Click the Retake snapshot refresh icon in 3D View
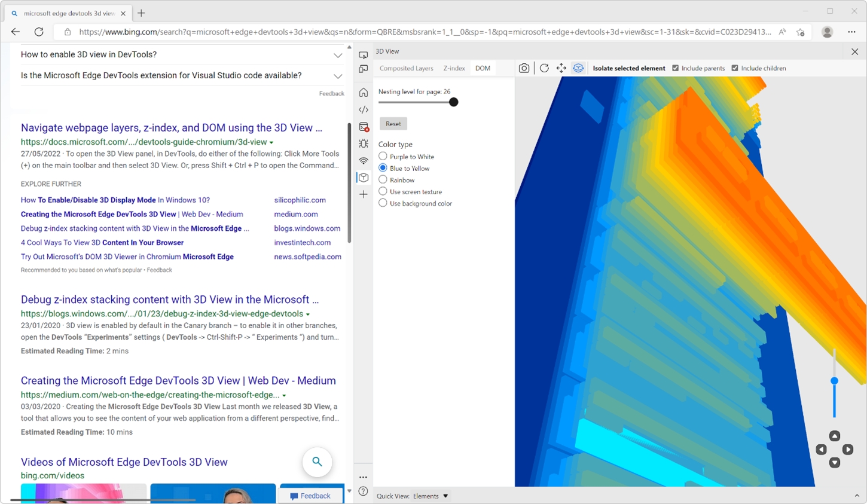Viewport: 867px width, 504px height. 544,68
